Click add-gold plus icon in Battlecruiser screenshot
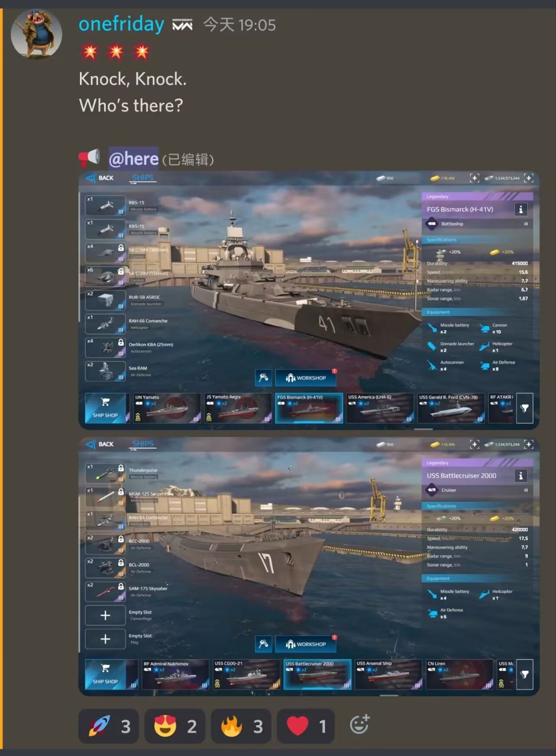556x756 pixels. tap(474, 444)
